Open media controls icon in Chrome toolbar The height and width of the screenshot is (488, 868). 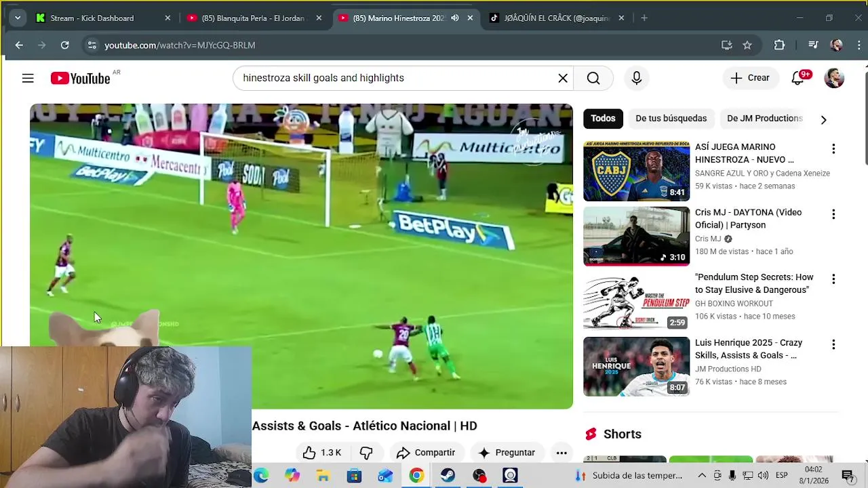click(813, 45)
